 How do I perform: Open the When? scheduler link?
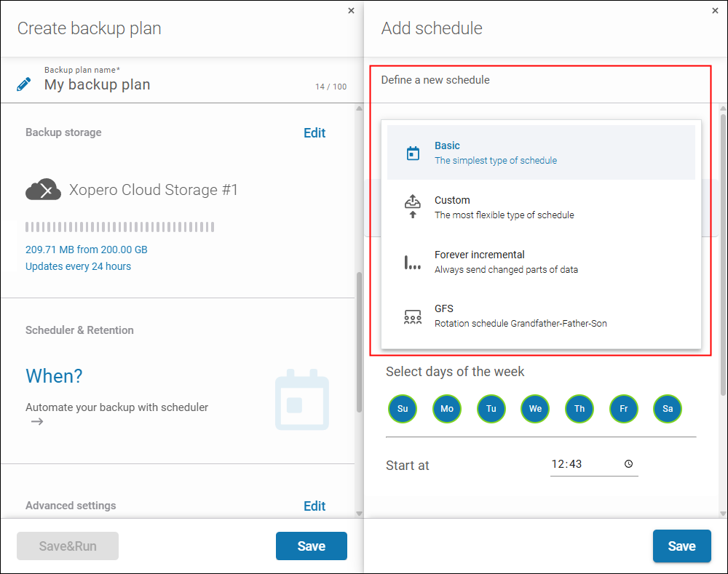[x=54, y=376]
